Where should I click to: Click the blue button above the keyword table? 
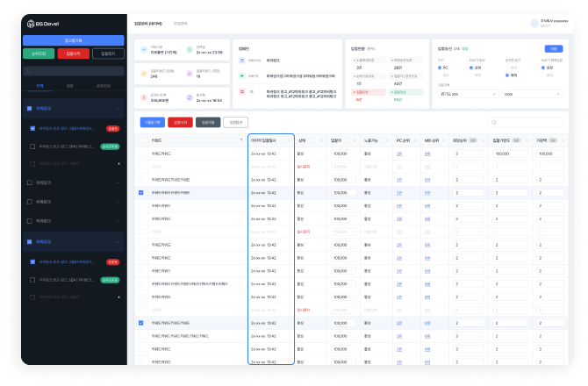[152, 123]
